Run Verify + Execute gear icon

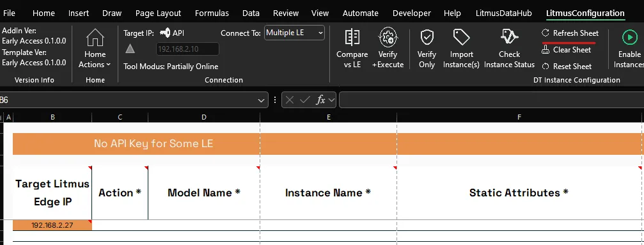(388, 37)
